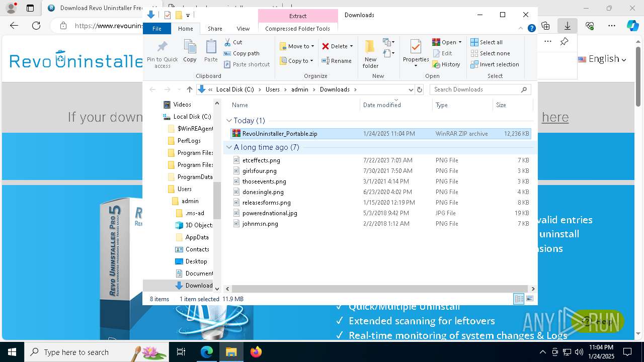This screenshot has height=362, width=644.
Task: Switch to the View ribbon tab
Action: (243, 29)
